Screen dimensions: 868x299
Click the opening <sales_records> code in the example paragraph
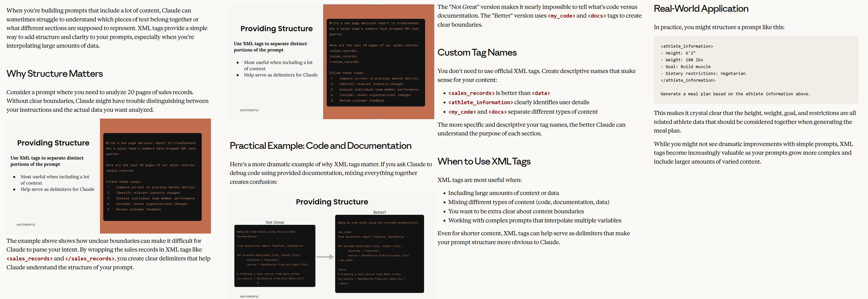coord(30,259)
